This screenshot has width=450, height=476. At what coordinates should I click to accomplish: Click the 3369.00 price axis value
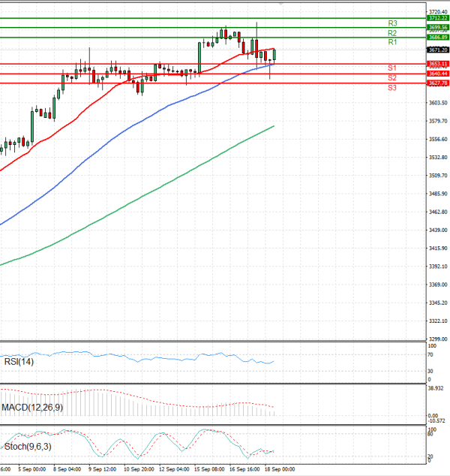(438, 285)
